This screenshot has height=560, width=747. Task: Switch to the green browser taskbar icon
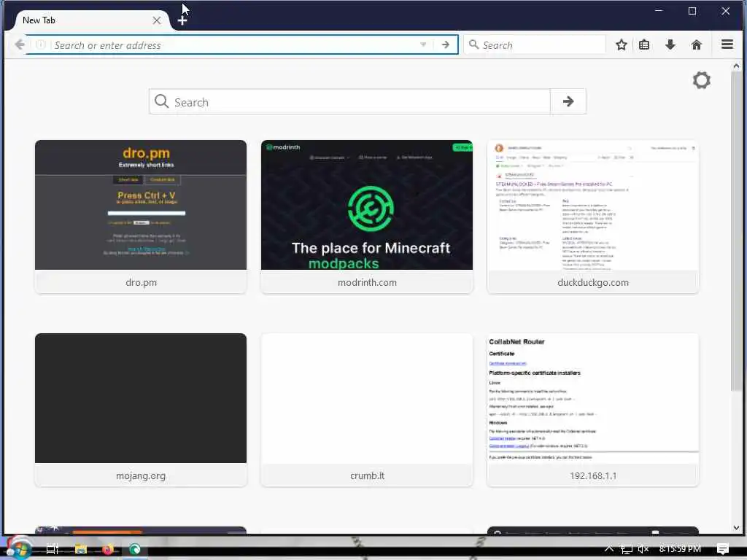click(x=135, y=549)
